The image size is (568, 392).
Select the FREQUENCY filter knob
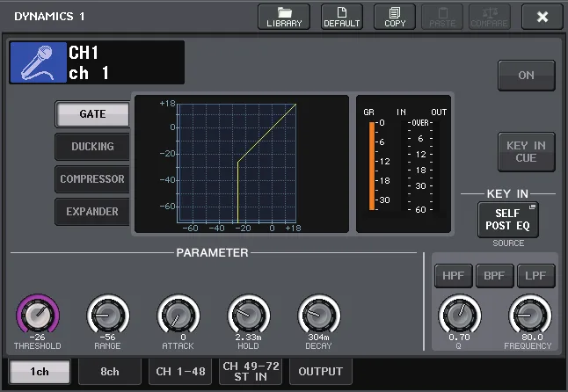[530, 314]
